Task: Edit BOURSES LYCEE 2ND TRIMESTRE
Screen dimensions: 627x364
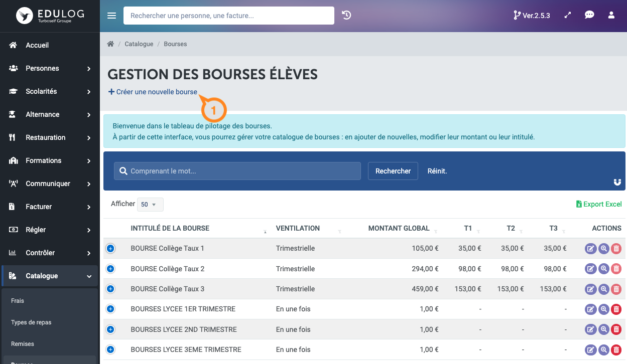Action: pos(591,329)
